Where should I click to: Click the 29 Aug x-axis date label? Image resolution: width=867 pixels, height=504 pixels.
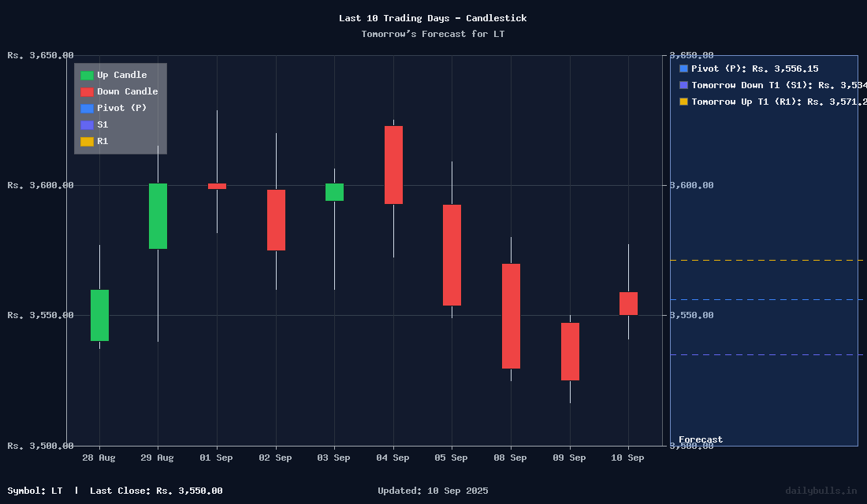point(157,458)
